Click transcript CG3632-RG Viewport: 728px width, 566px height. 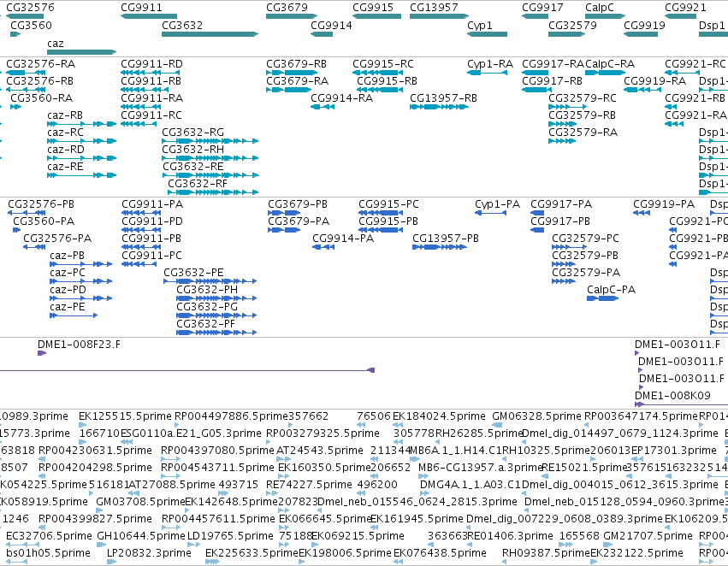click(x=192, y=133)
